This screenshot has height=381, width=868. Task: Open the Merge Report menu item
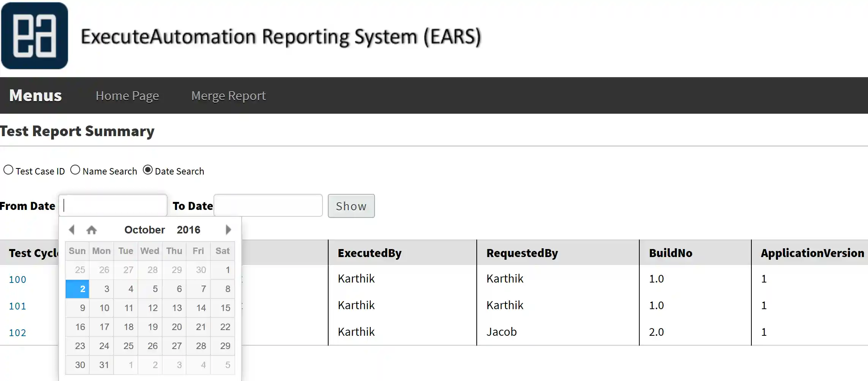228,96
